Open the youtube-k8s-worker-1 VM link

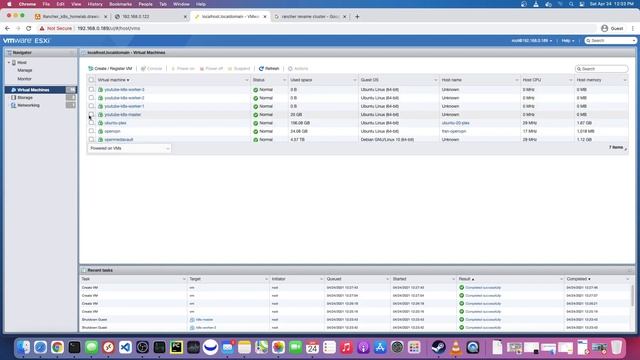pos(124,106)
